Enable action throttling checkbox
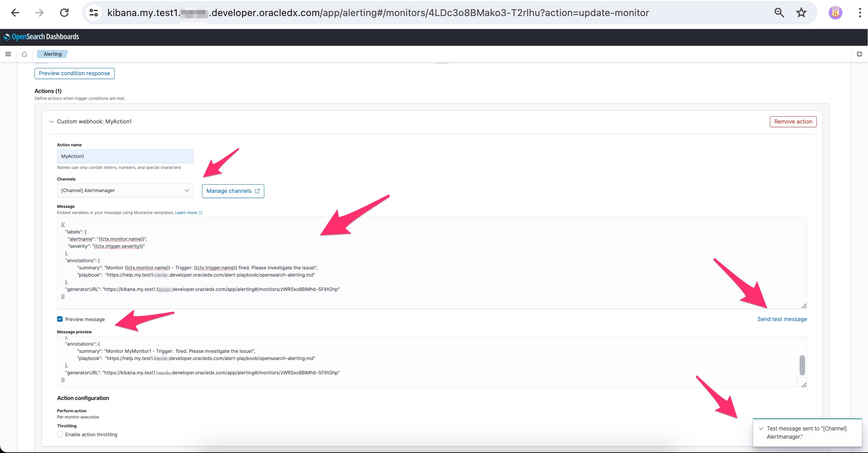The width and height of the screenshot is (868, 453). tap(60, 434)
